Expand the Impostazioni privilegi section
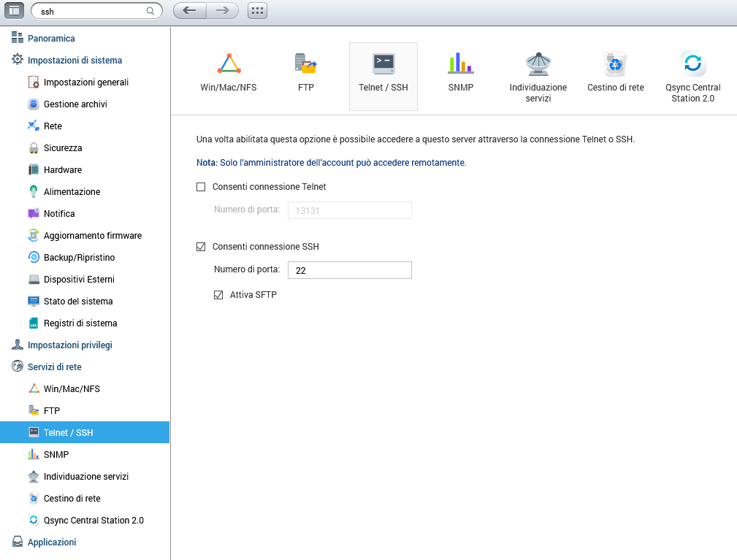 coord(69,345)
